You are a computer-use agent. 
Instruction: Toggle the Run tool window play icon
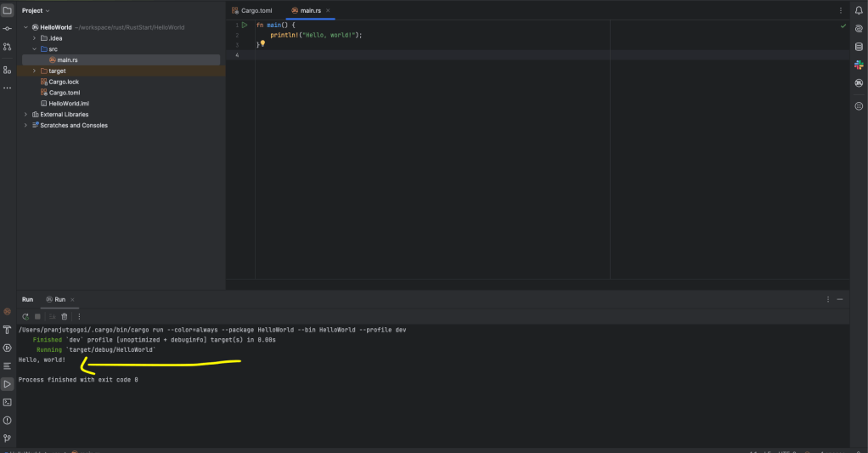[7, 384]
